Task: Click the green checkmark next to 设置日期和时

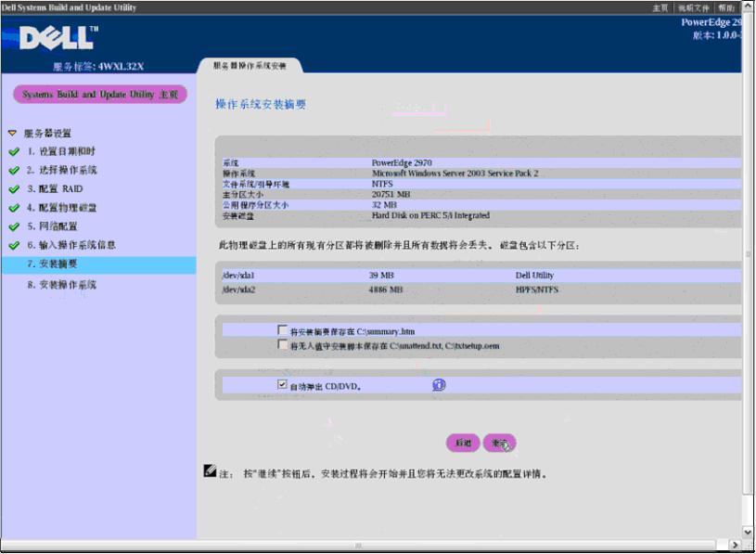Action: pyautogui.click(x=13, y=151)
